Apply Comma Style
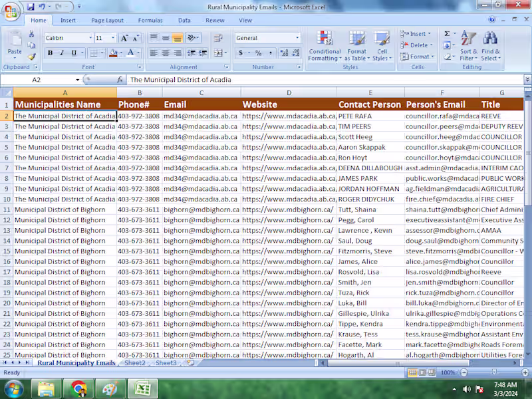Image resolution: width=532 pixels, height=399 pixels. [x=271, y=53]
